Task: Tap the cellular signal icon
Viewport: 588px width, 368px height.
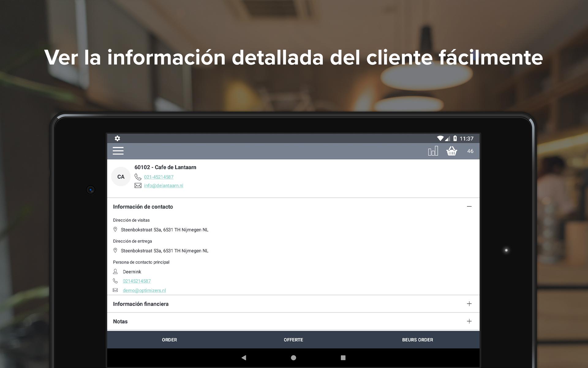Action: (447, 138)
